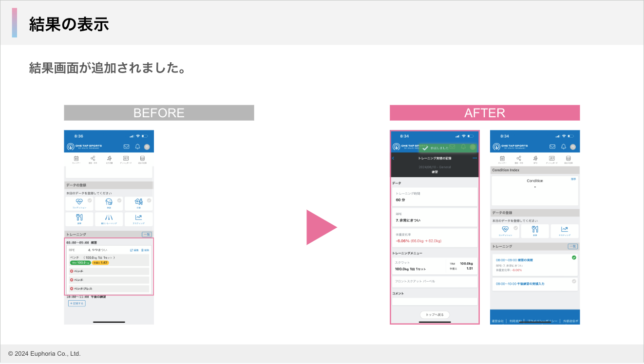Select the テスティング tile on the Condition Index screen
This screenshot has width=644, height=364.
click(x=565, y=231)
